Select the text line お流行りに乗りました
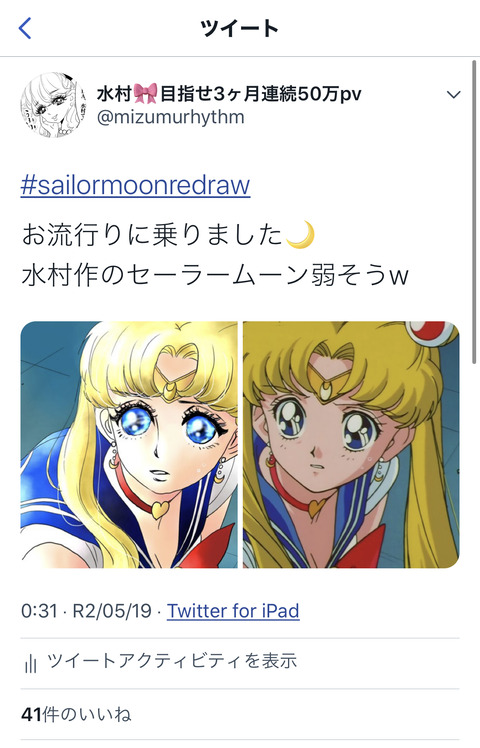 tap(152, 235)
